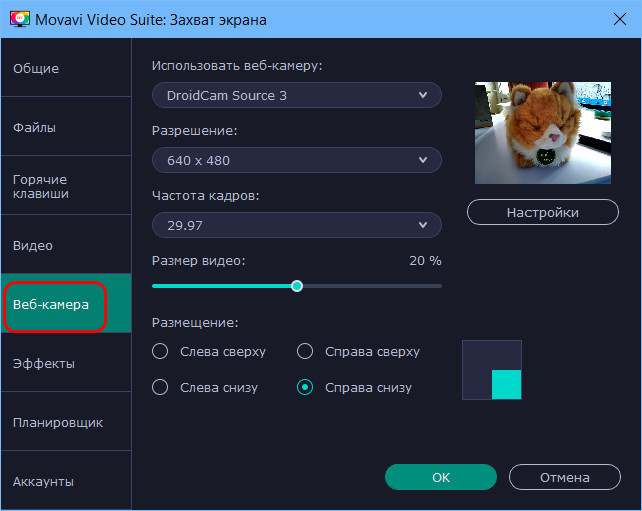Click the video size slider handle
This screenshot has width=642, height=511.
[x=297, y=286]
